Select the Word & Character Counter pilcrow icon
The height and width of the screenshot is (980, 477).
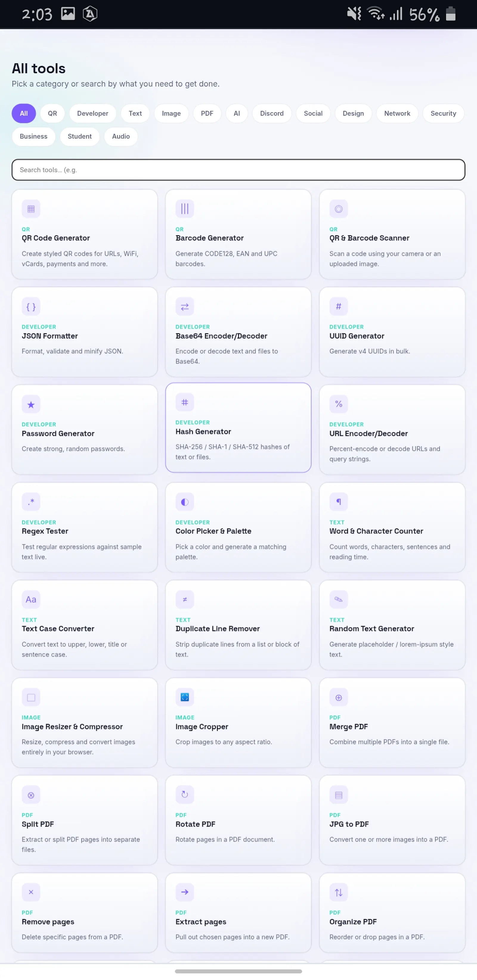(338, 502)
